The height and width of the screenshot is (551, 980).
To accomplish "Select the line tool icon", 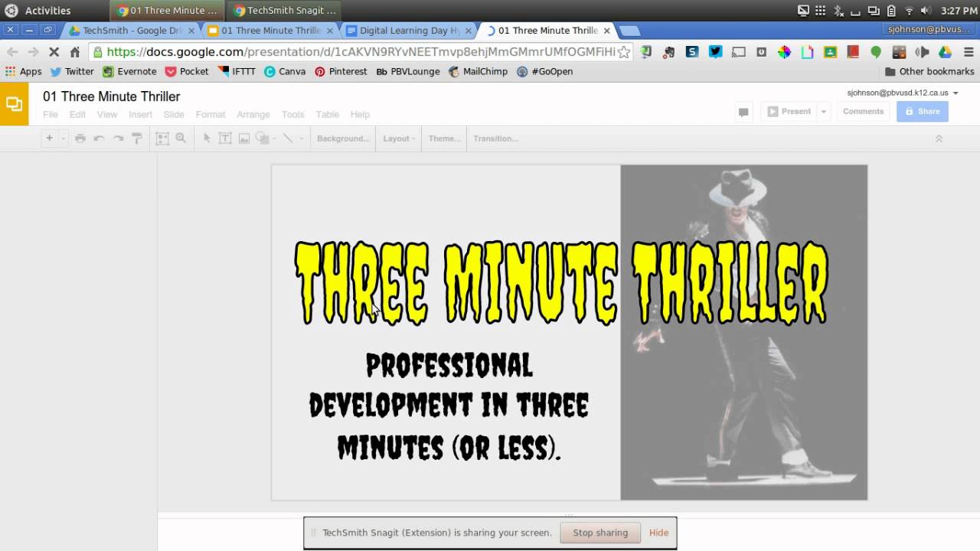I will (x=288, y=139).
